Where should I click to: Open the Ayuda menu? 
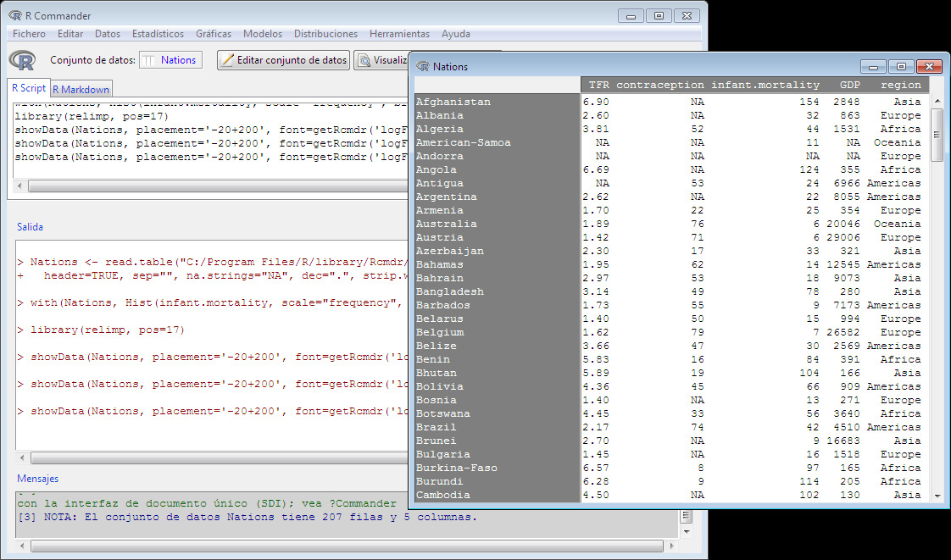[455, 34]
